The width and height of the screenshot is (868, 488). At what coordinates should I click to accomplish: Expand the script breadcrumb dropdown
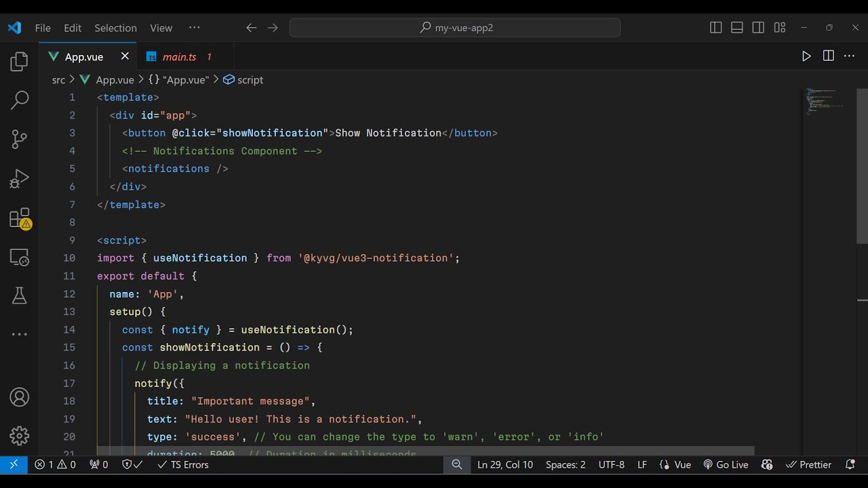(243, 80)
